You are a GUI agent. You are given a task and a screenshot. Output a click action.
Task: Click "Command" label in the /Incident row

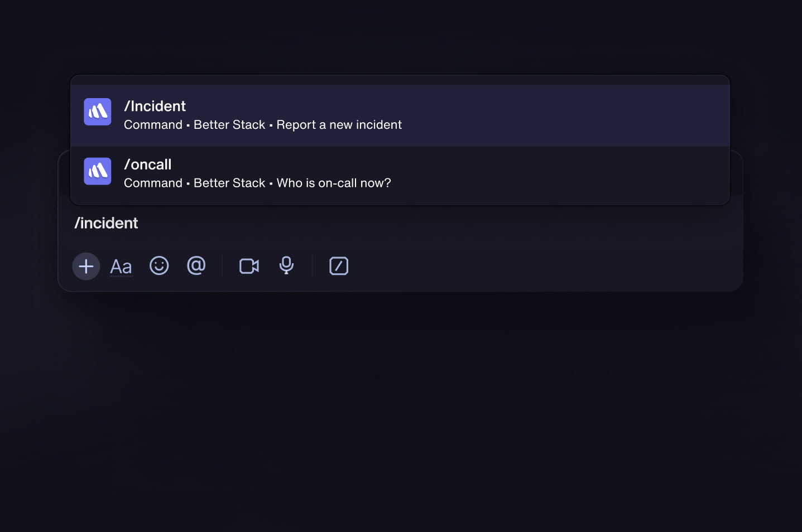[x=153, y=125]
